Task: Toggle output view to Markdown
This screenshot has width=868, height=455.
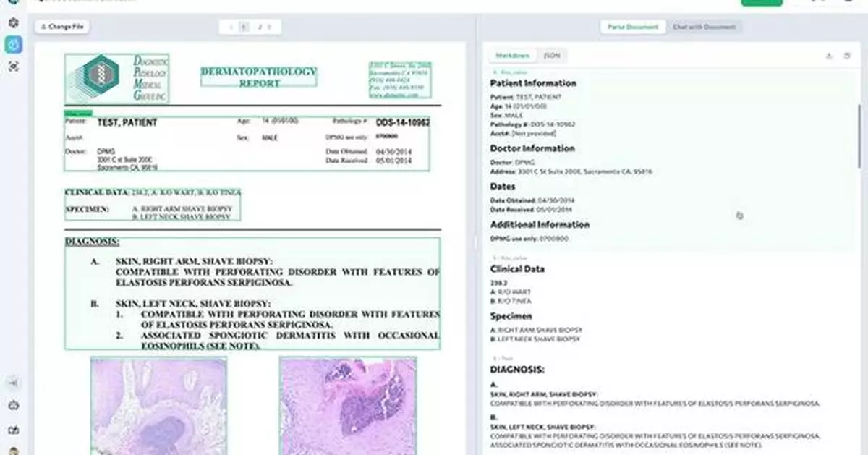Action: (x=513, y=56)
